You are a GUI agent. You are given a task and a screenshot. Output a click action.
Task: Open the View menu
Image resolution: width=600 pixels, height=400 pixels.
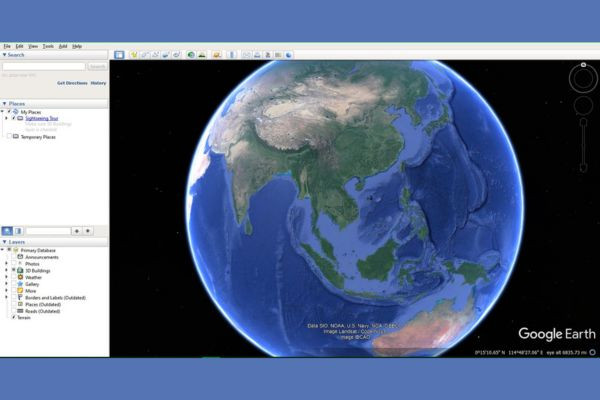coord(33,46)
